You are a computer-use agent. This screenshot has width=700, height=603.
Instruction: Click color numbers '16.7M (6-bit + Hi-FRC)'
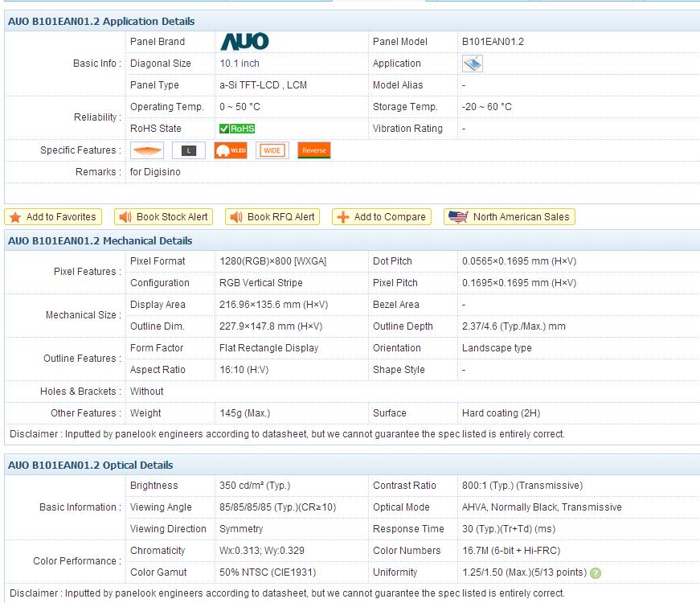click(511, 551)
